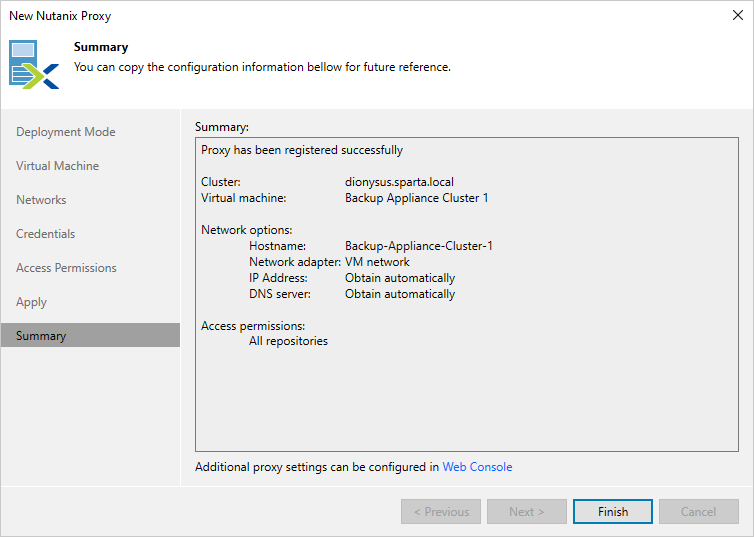The height and width of the screenshot is (537, 754).
Task: Click the Summary step in sidebar
Action: tap(41, 336)
